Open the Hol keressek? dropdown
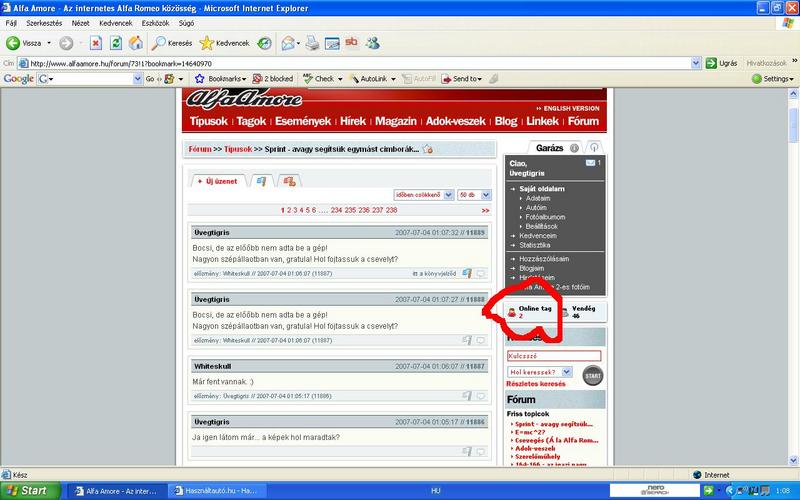 click(540, 372)
